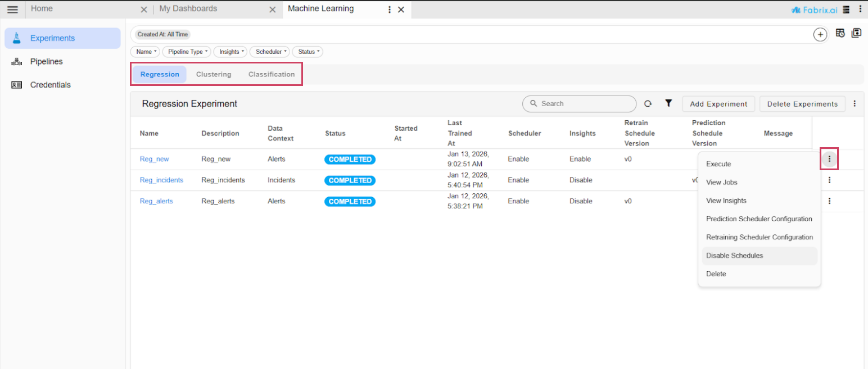The height and width of the screenshot is (369, 868).
Task: Choose Execute in the context menu
Action: 718,164
